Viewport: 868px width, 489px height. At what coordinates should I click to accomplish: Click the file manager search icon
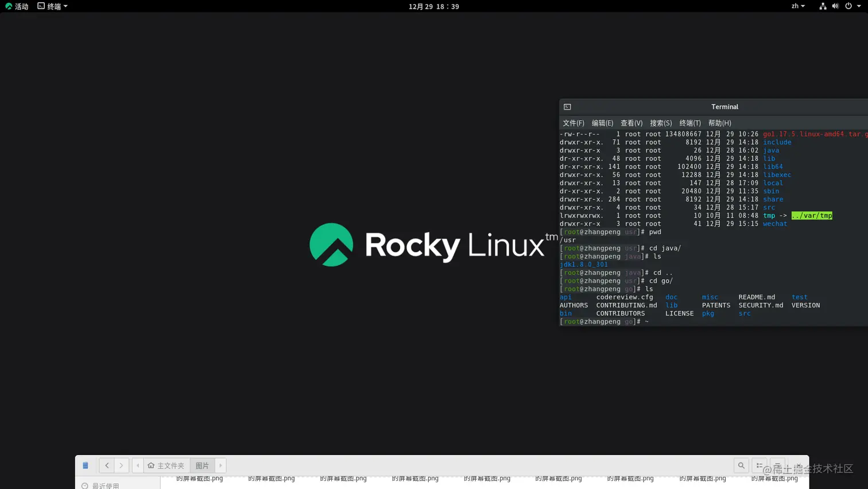(741, 465)
